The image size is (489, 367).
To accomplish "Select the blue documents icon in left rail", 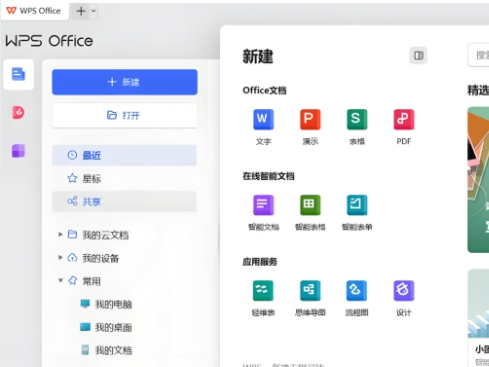I will [18, 74].
